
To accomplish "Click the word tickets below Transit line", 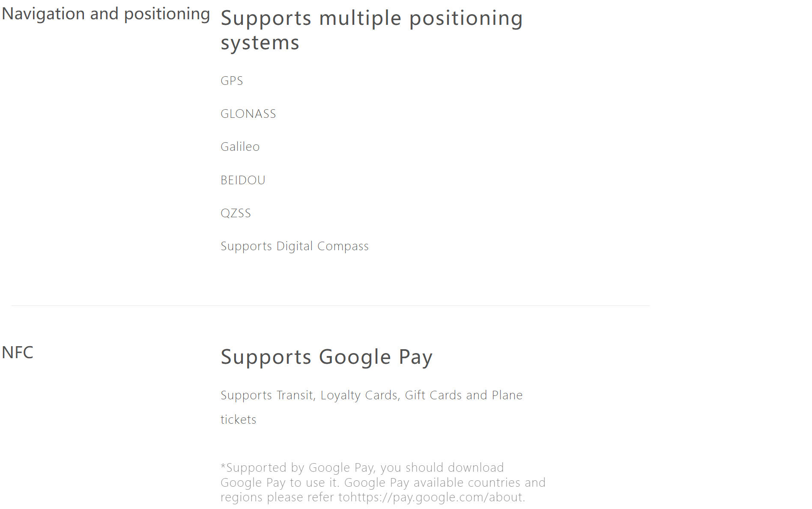I will pos(239,419).
